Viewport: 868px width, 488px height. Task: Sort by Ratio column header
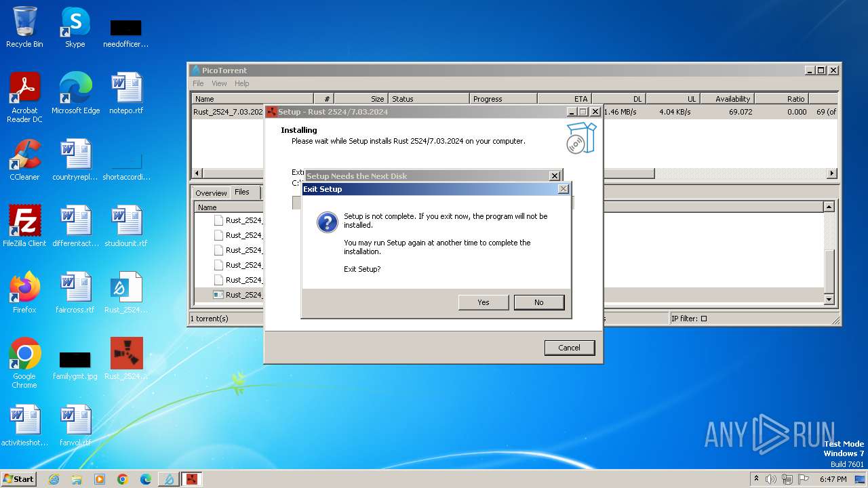[782, 99]
